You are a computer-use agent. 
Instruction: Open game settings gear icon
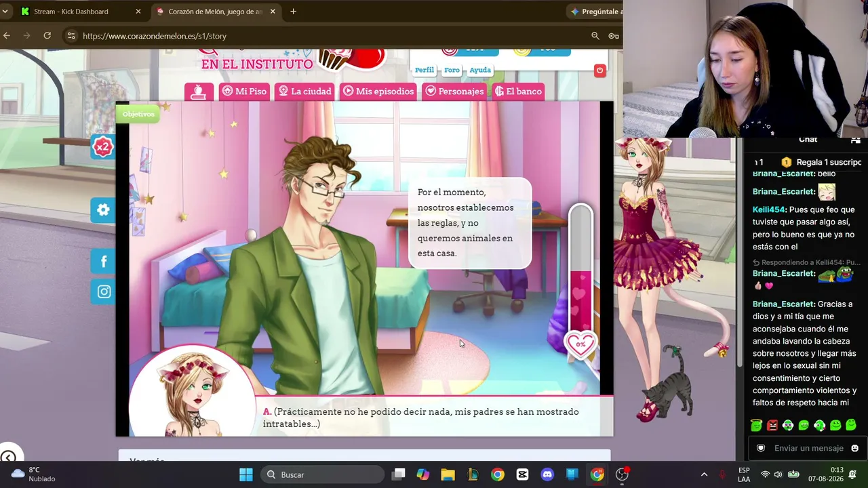click(x=103, y=210)
